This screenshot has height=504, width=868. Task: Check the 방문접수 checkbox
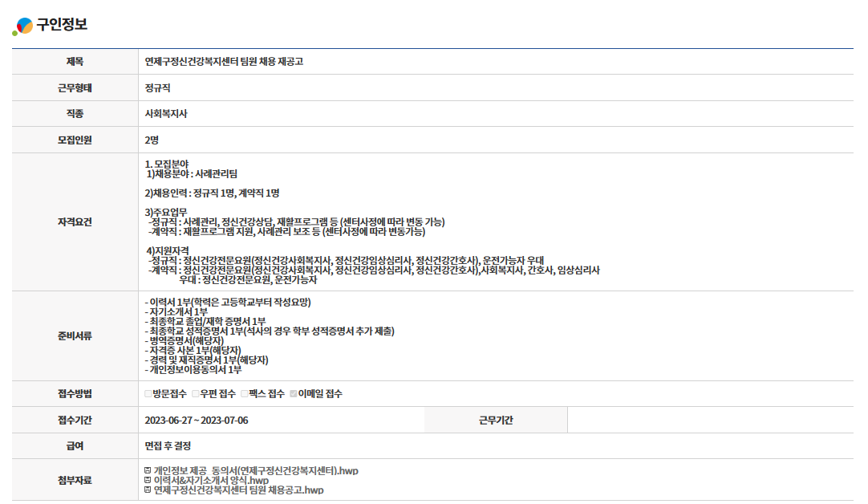(148, 393)
